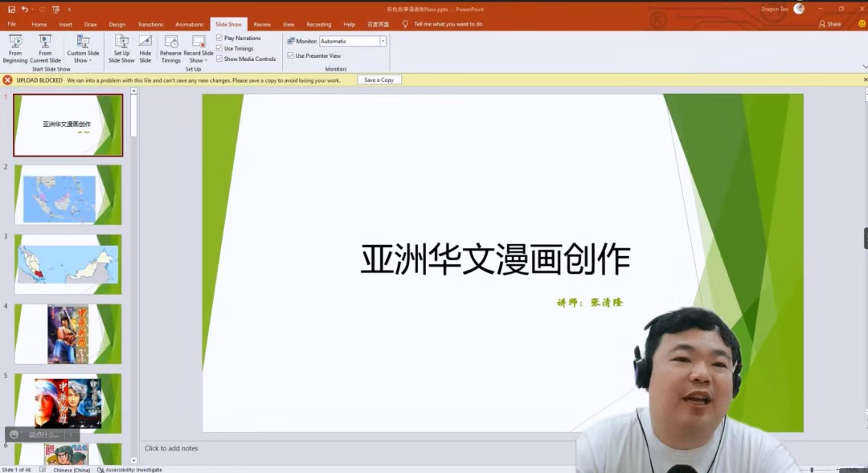Open the undo history dropdown arrow

pyautogui.click(x=32, y=10)
